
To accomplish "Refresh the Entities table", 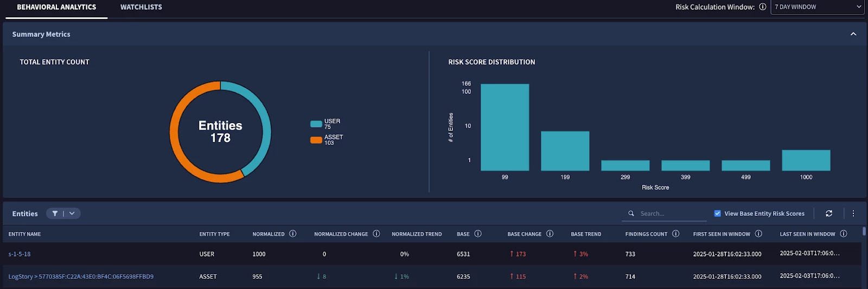I will [829, 214].
